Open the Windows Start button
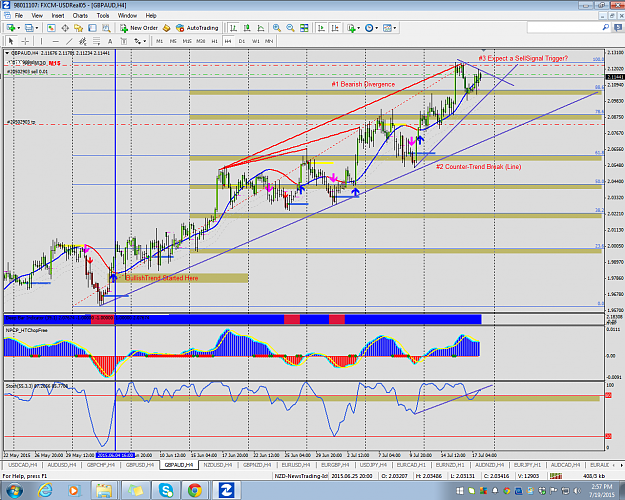The width and height of the screenshot is (625, 500). click(14, 490)
